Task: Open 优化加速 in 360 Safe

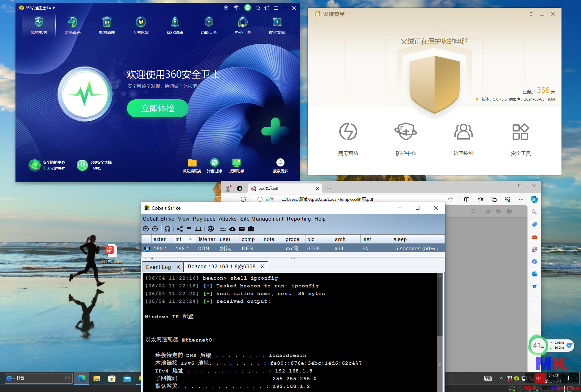Action: [x=175, y=25]
